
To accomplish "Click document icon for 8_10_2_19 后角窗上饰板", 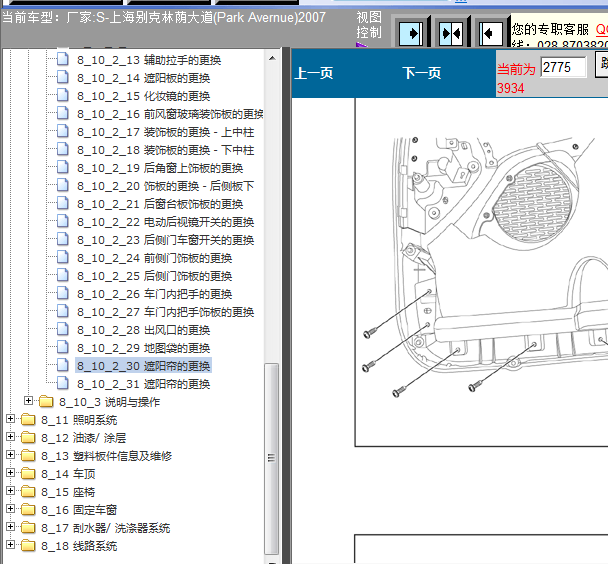I will click(62, 167).
